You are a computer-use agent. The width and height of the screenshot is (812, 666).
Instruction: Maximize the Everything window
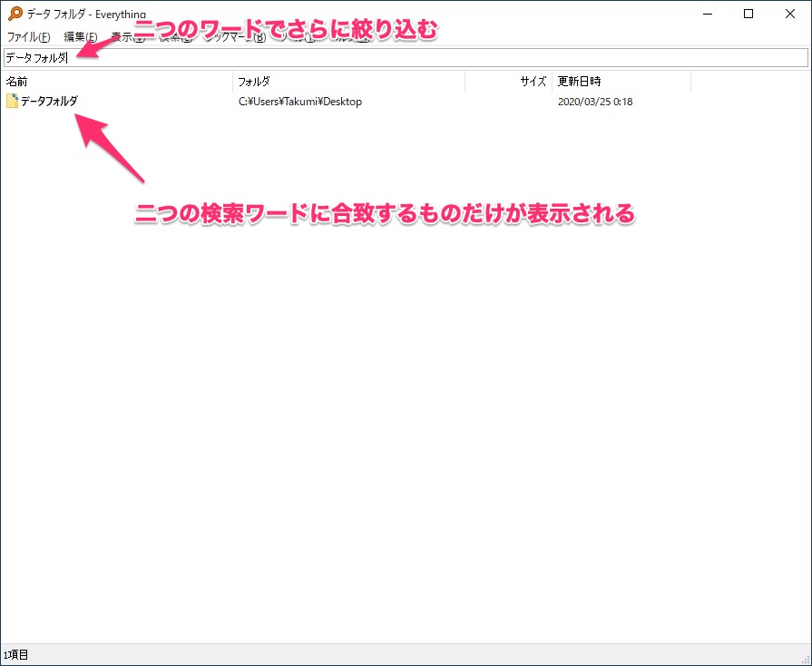pyautogui.click(x=748, y=14)
